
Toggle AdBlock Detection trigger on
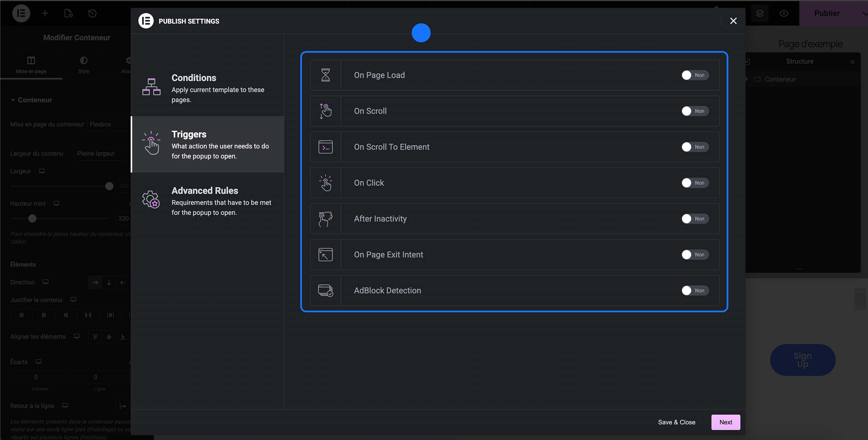point(694,291)
